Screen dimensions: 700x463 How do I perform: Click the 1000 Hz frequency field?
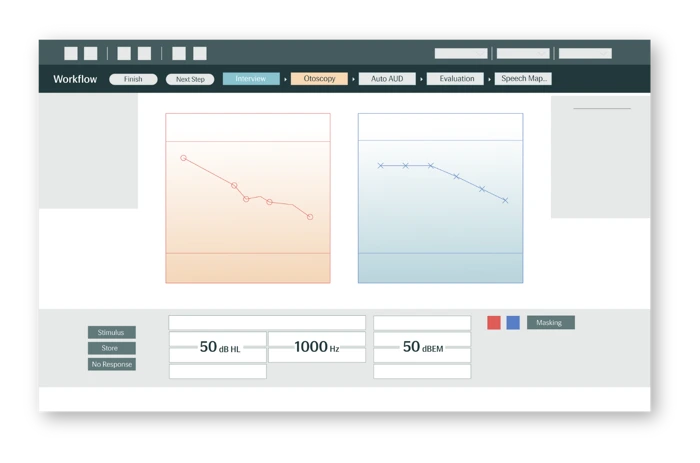point(317,347)
